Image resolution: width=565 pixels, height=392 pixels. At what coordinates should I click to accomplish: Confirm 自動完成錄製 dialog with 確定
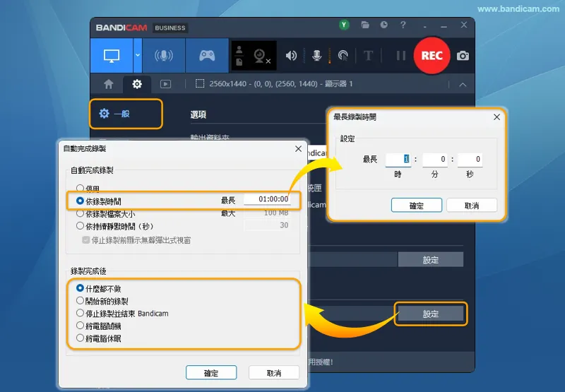pyautogui.click(x=211, y=373)
